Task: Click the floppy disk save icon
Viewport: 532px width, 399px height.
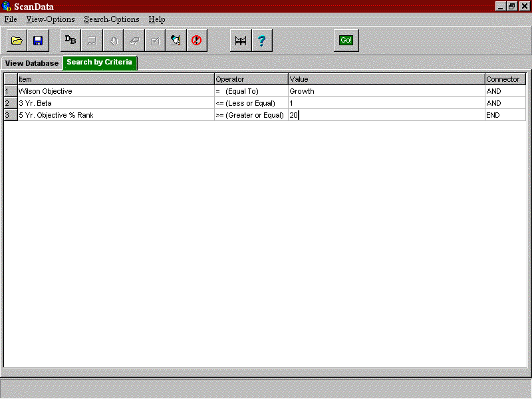Action: tap(38, 41)
